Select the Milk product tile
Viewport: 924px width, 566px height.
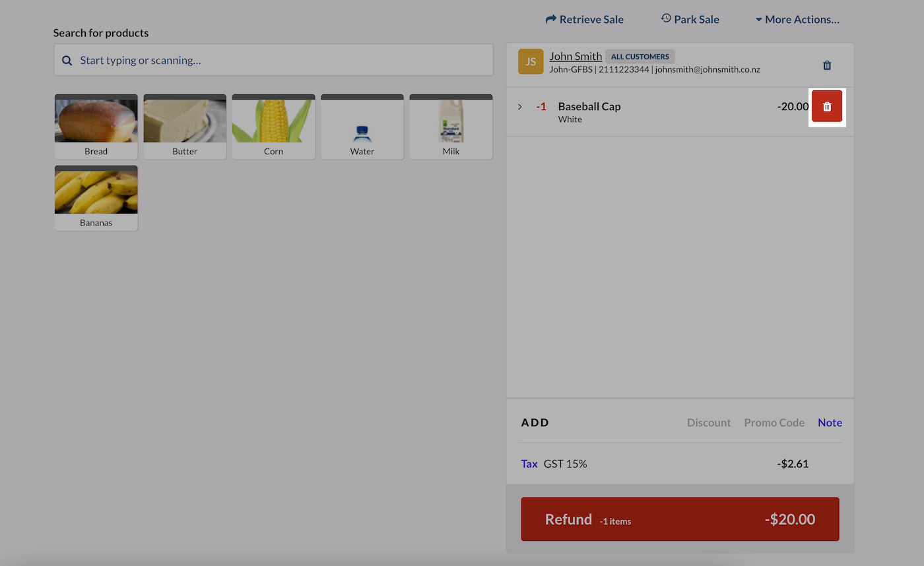[x=451, y=126]
